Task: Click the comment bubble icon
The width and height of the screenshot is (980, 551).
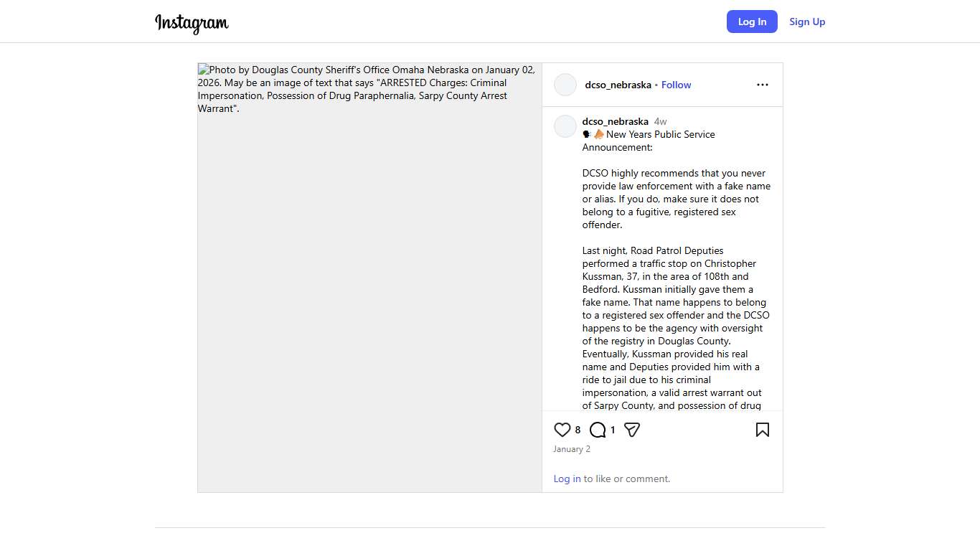Action: (597, 430)
